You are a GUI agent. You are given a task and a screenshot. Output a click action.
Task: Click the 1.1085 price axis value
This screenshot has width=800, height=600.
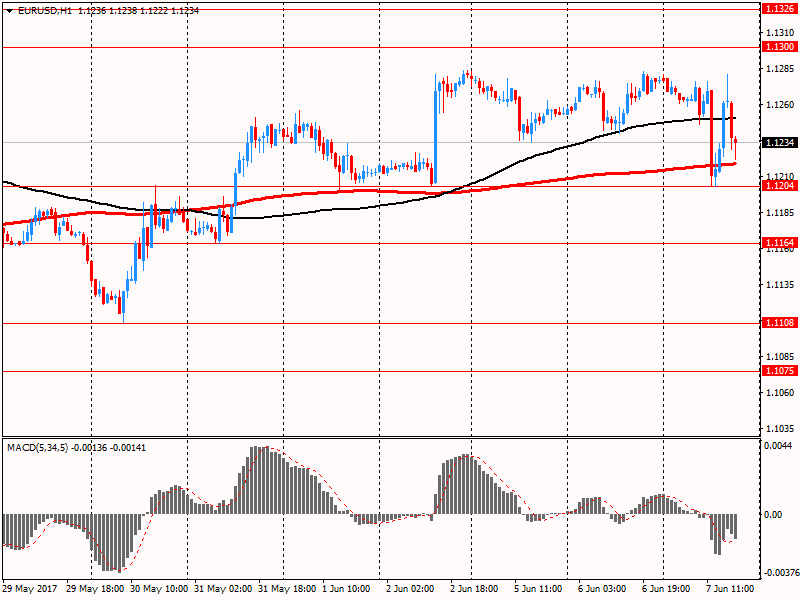pos(780,357)
